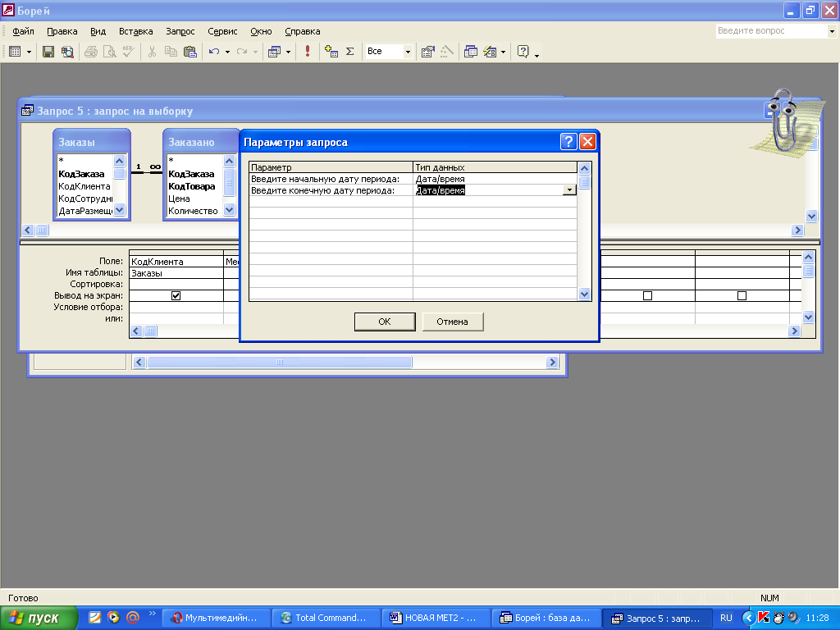Click the help question button in Параметры запроса
This screenshot has height=630, width=840.
[x=568, y=141]
